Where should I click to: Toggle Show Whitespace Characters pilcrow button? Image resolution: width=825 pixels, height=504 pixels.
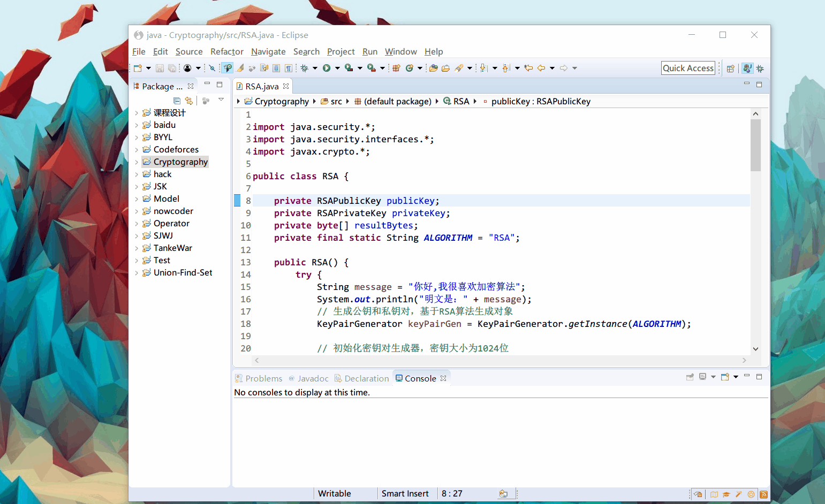(289, 68)
